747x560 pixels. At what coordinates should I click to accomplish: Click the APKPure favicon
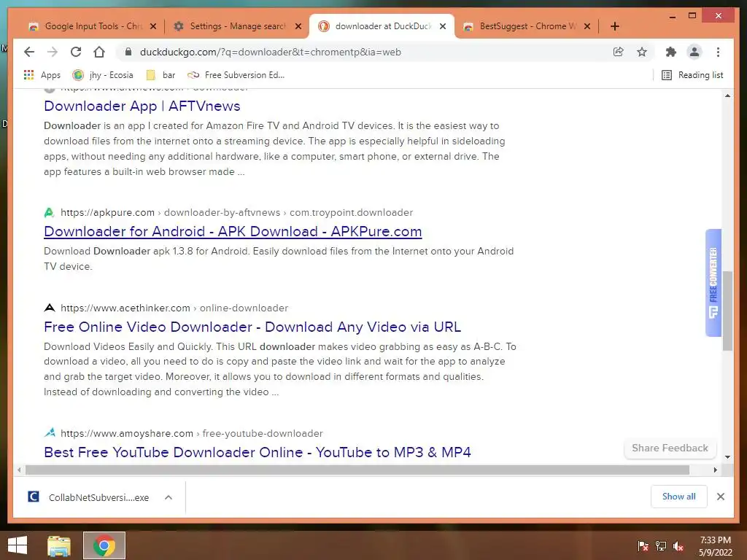point(49,212)
